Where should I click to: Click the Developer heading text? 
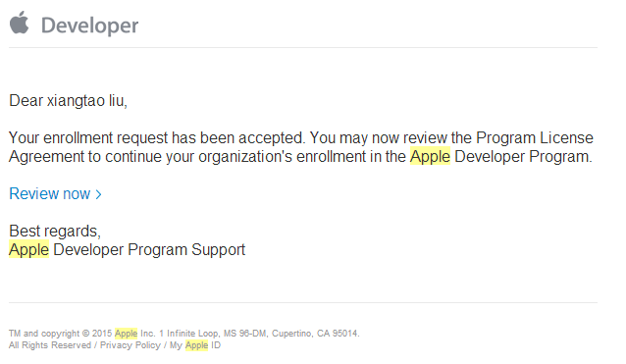click(90, 26)
